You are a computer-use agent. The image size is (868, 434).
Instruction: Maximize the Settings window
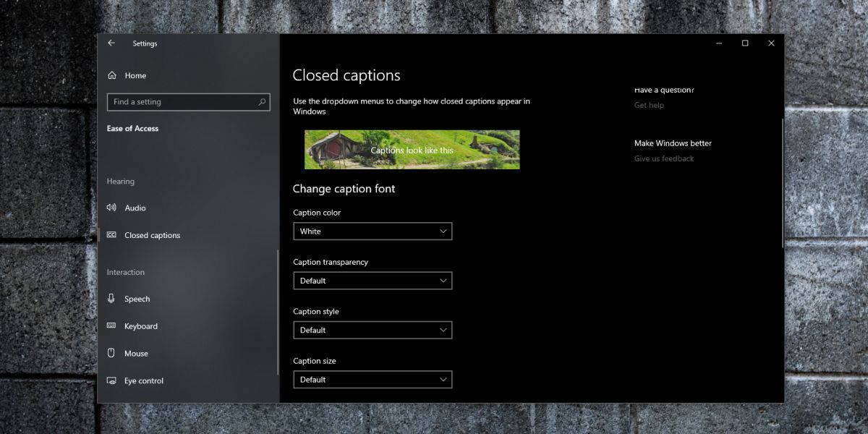pos(745,43)
